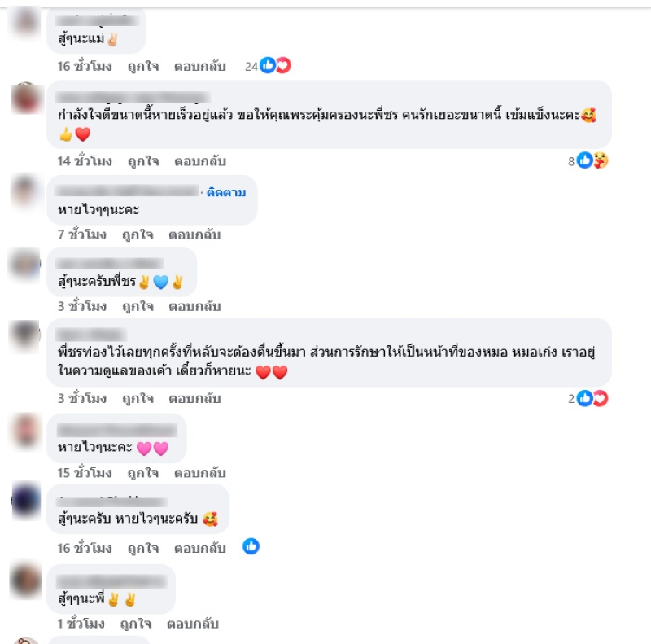651x644 pixels.
Task: Open the first commenter's profile picture
Action: click(25, 21)
